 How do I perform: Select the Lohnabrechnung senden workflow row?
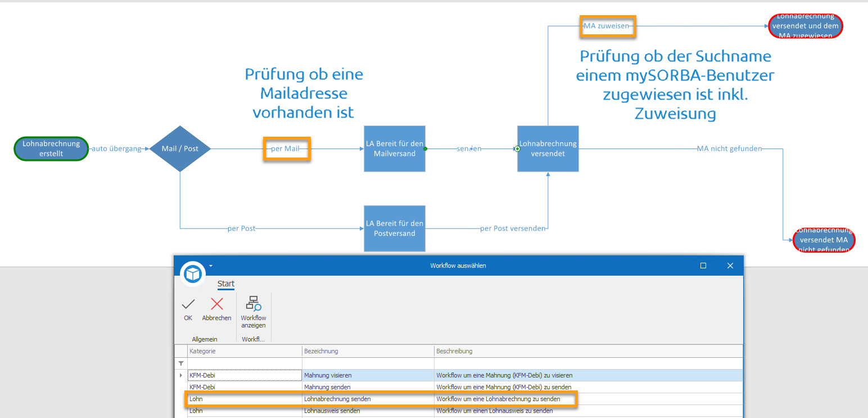[x=337, y=399]
